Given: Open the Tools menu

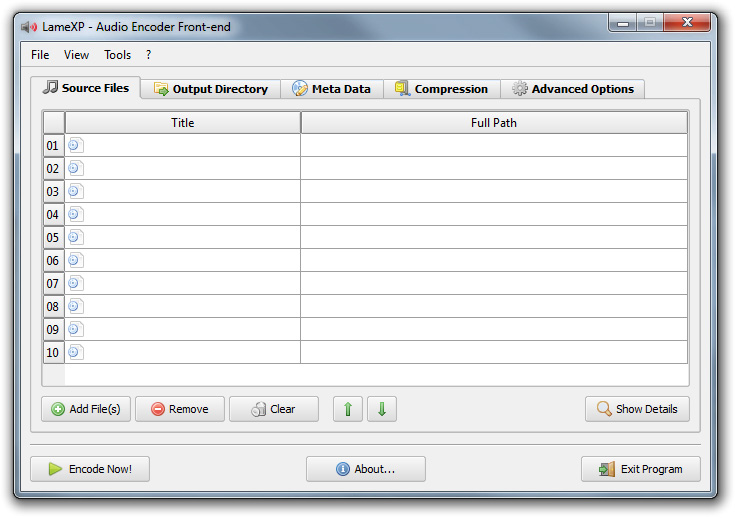Looking at the screenshot, I should click(x=117, y=55).
